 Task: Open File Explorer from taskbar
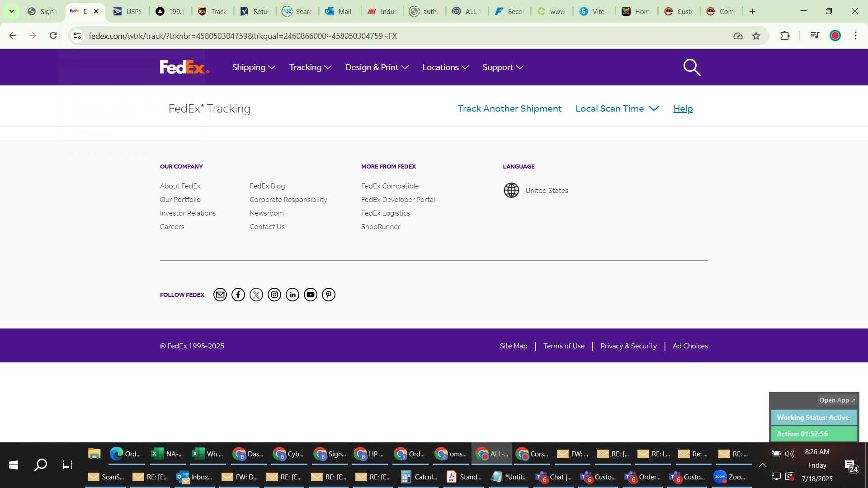tap(94, 454)
